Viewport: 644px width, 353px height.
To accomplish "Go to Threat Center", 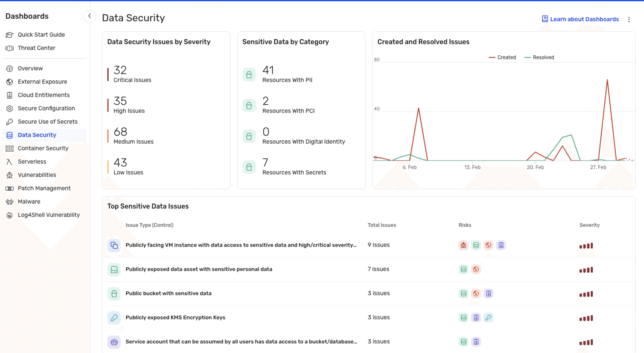I will coord(36,48).
